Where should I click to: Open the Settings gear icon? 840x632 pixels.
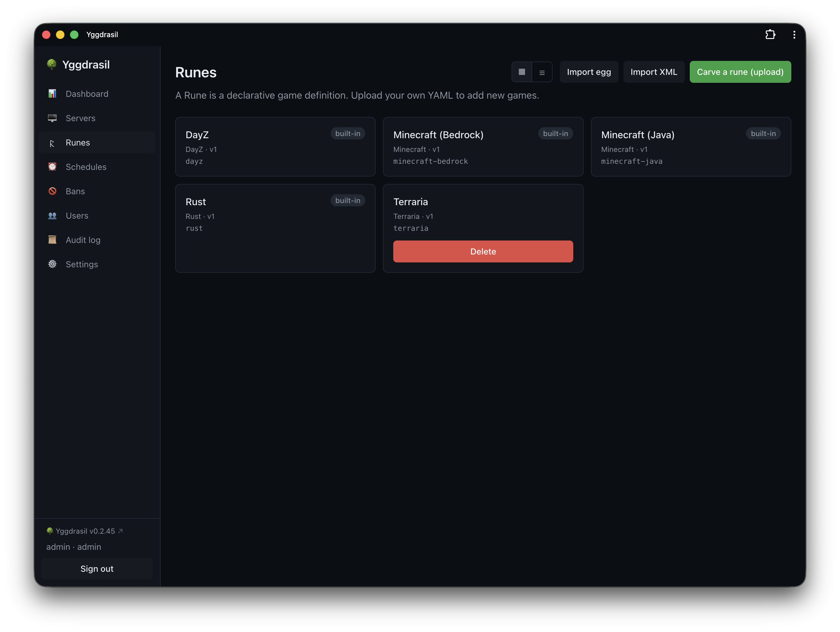[x=52, y=264]
